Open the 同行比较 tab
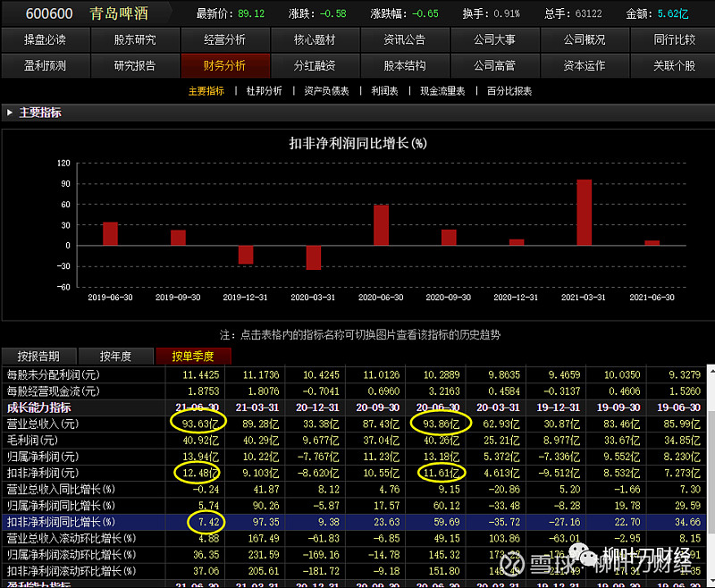Screen dimensions: 715x588 674,39
